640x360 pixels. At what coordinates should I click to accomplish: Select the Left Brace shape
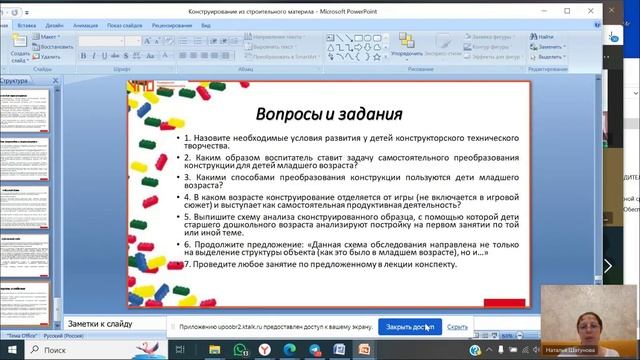pyautogui.click(x=358, y=57)
